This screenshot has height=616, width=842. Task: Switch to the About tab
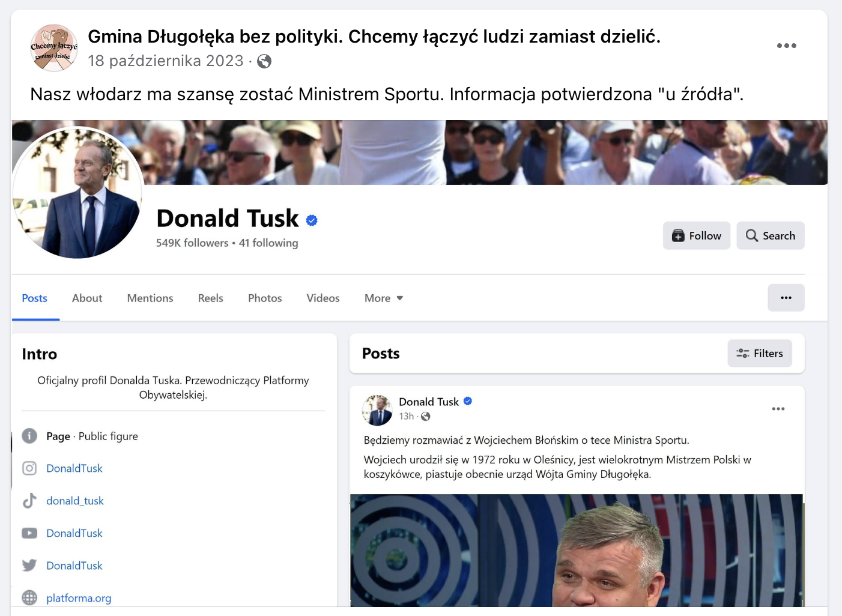point(87,298)
